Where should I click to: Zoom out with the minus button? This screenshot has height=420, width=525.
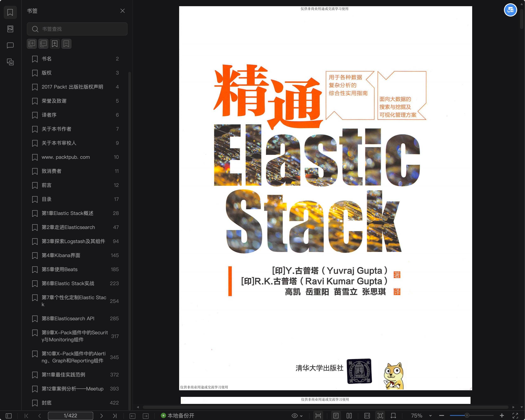tap(441, 416)
